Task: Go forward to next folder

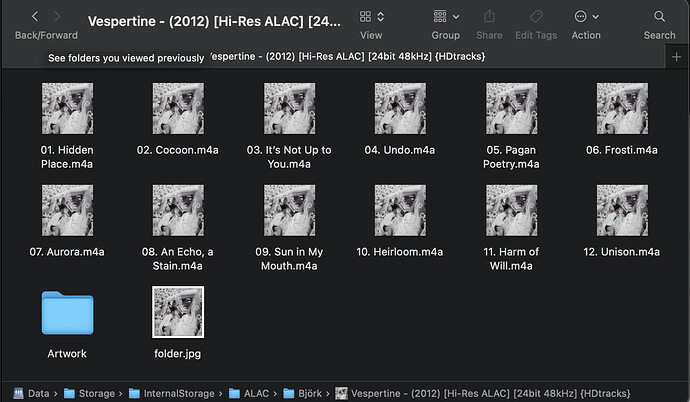Action: (x=57, y=17)
